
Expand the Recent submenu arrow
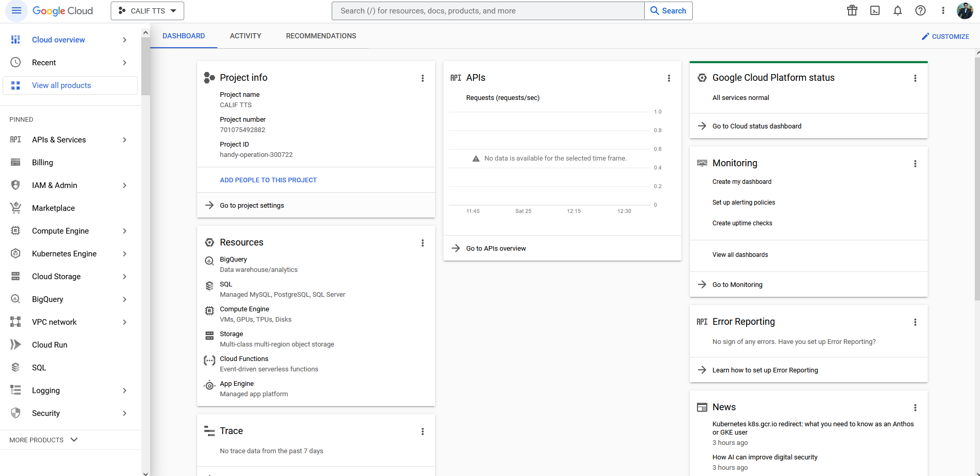125,63
